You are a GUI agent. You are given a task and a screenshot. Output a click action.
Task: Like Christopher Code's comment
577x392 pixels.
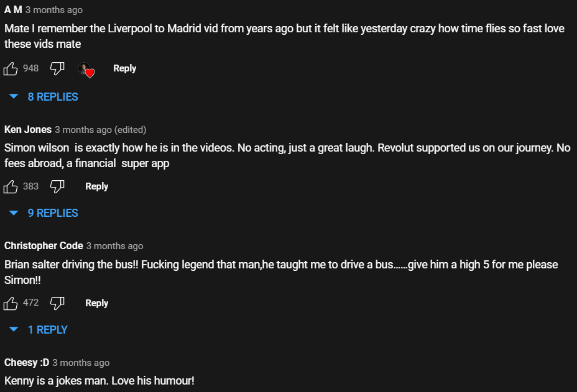(11, 303)
